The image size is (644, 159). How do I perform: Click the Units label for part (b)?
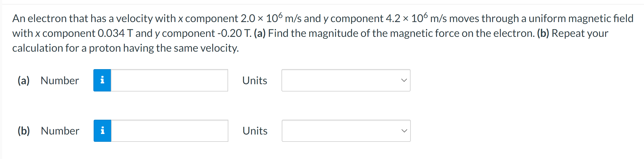[x=254, y=131]
